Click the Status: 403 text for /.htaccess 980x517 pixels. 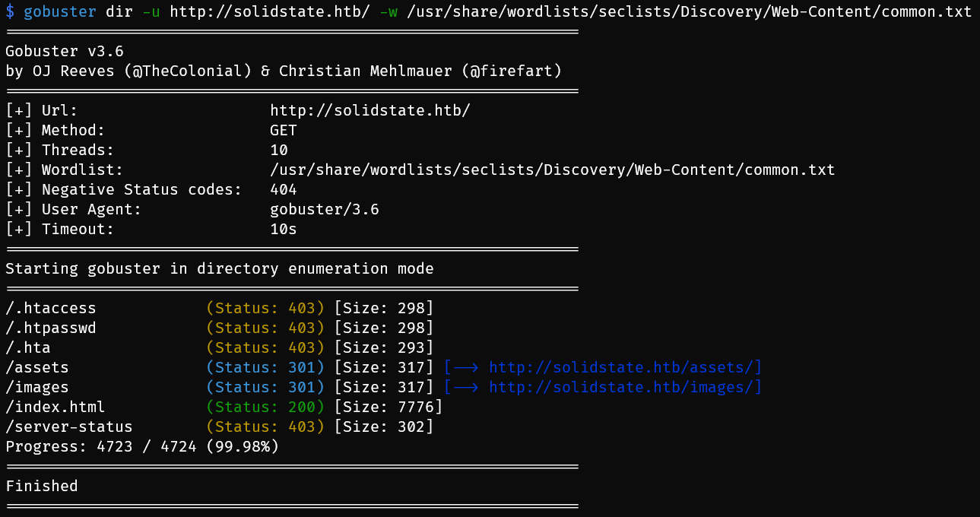pos(265,308)
